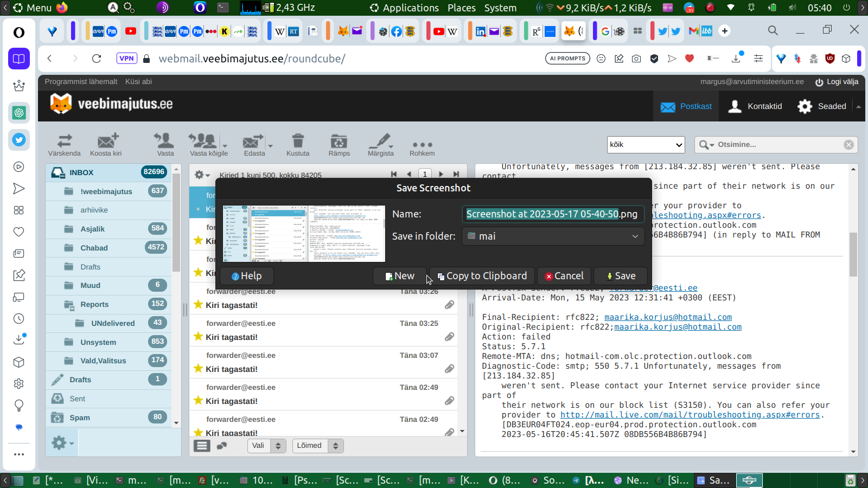Click the screenshot Name input field
The width and height of the screenshot is (868, 488).
pos(553,214)
